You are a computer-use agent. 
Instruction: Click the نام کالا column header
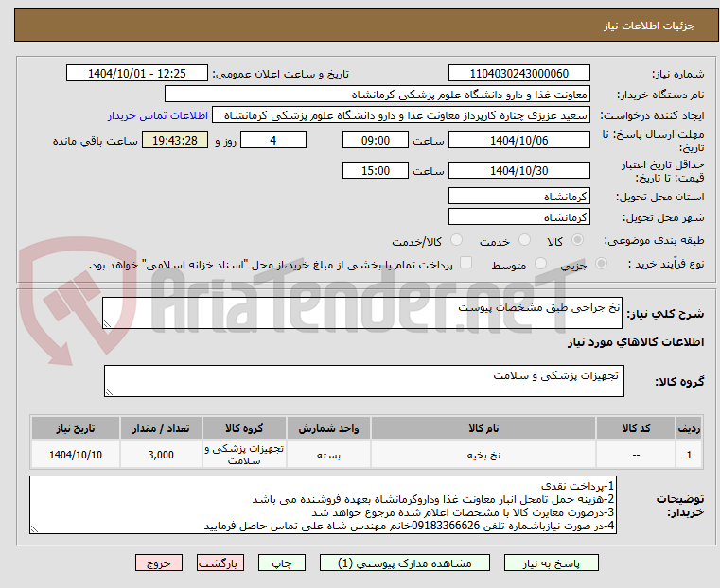pyautogui.click(x=483, y=428)
